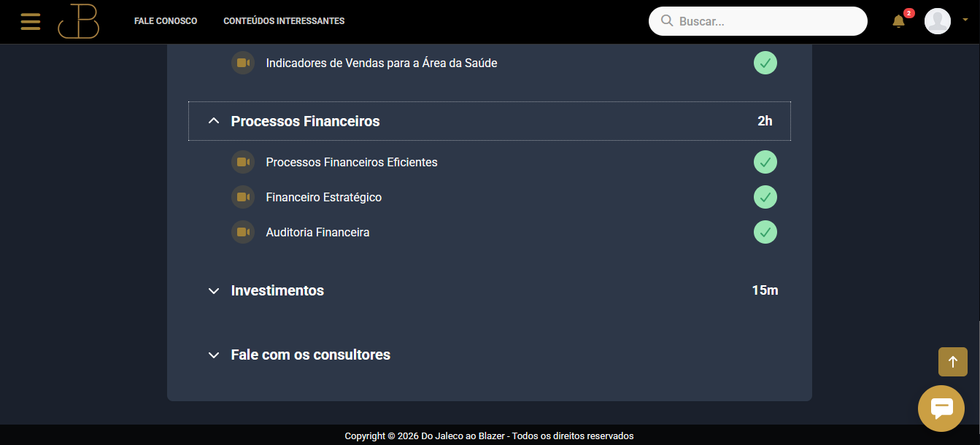Open Indicadores de Vendas para a Área da Saúde
Screen dimensions: 980x445
382,63
